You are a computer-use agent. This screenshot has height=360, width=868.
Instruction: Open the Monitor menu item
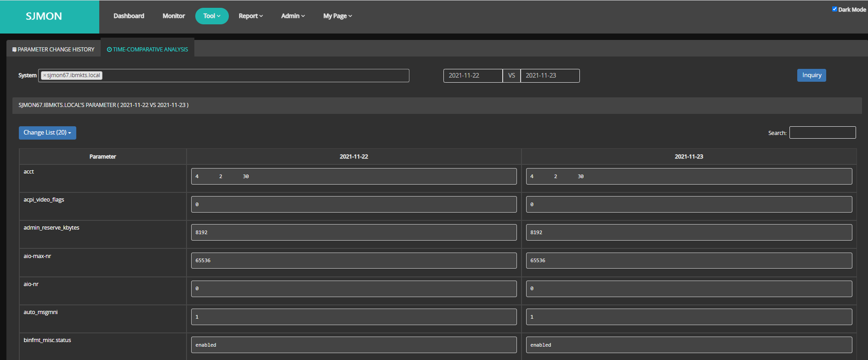[x=174, y=16]
